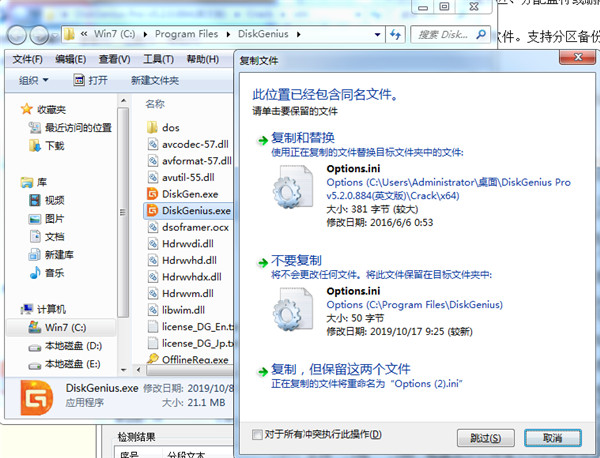
Task: Close the 复制文件 dialog
Action: tap(577, 58)
